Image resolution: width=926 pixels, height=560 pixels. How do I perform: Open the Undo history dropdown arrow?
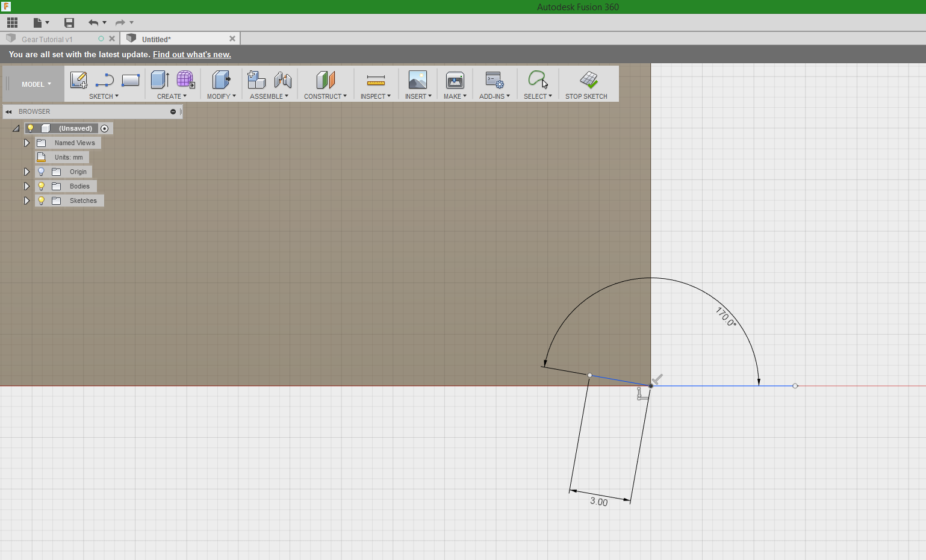(104, 23)
